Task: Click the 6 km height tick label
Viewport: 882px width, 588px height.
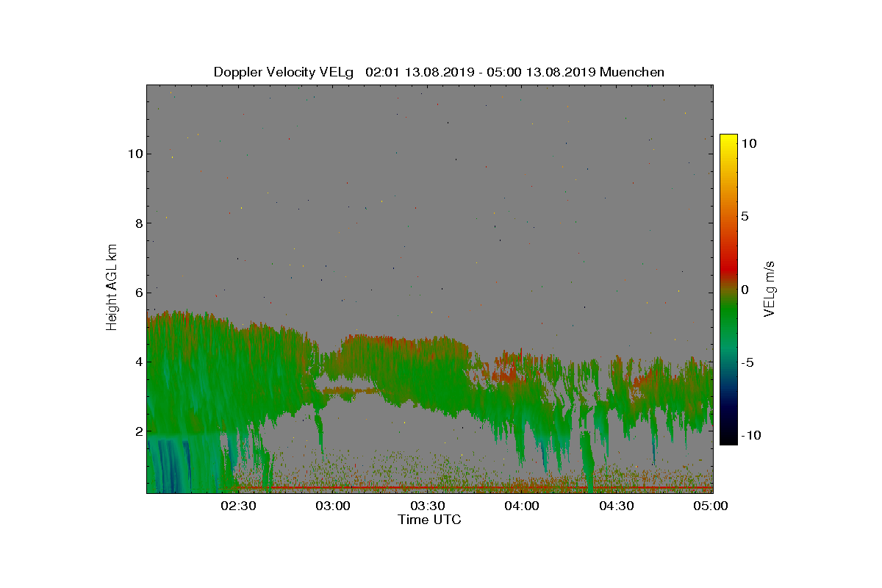Action: (137, 293)
